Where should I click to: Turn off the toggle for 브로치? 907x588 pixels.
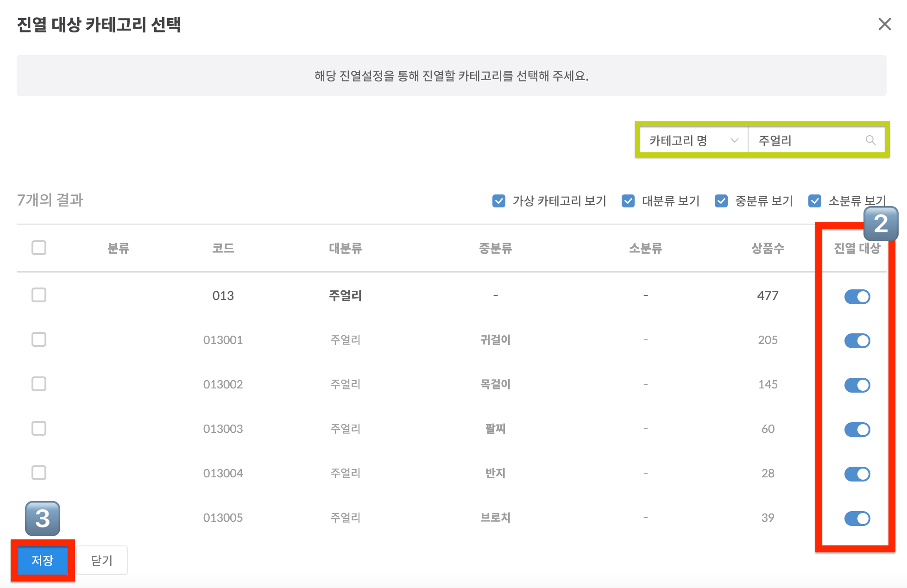pyautogui.click(x=857, y=518)
